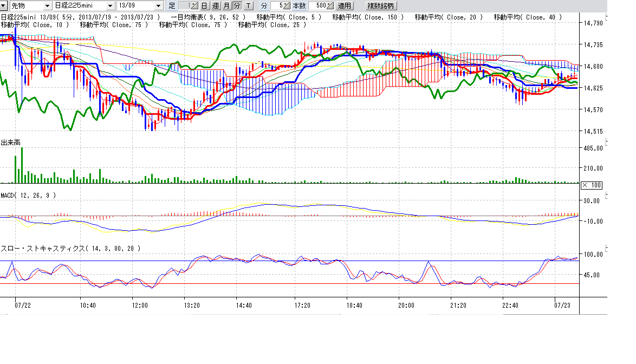Expand the 13/09 contract month dropdown
Screen dimensions: 636x364
[159, 6]
